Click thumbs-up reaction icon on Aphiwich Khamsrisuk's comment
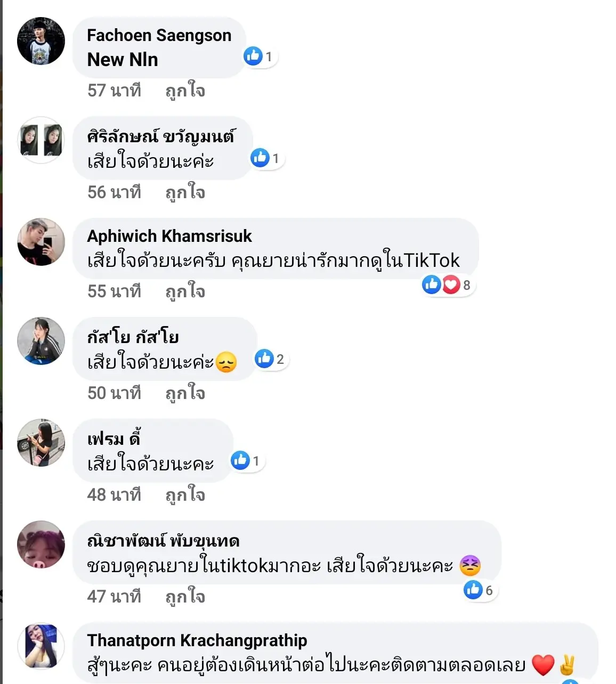The height and width of the screenshot is (684, 616). click(x=431, y=285)
